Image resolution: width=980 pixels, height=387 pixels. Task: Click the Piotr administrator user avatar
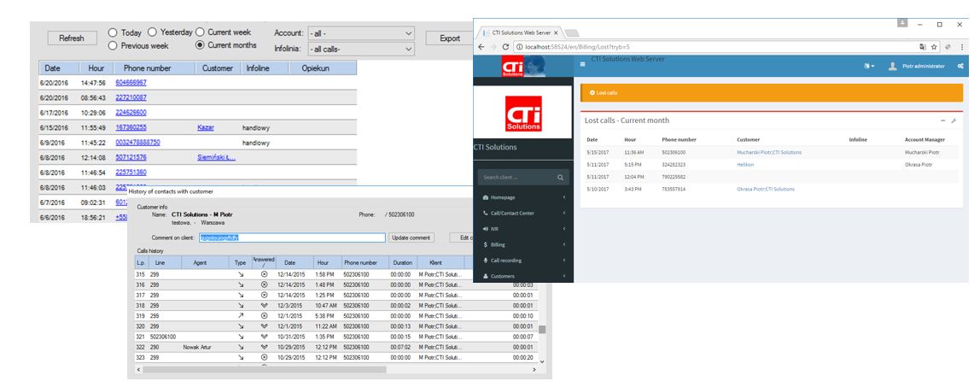point(893,66)
